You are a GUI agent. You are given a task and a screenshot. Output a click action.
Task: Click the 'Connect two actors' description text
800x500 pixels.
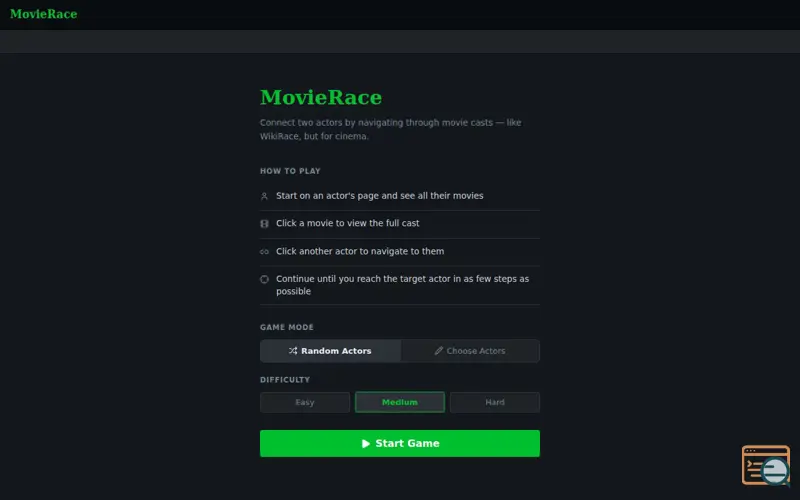coord(390,129)
